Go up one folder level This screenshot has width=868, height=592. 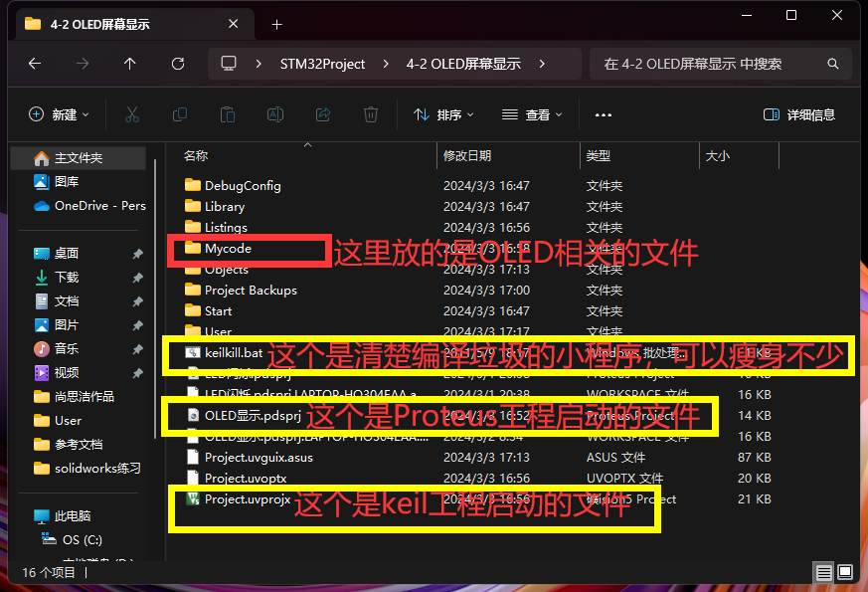pos(130,64)
